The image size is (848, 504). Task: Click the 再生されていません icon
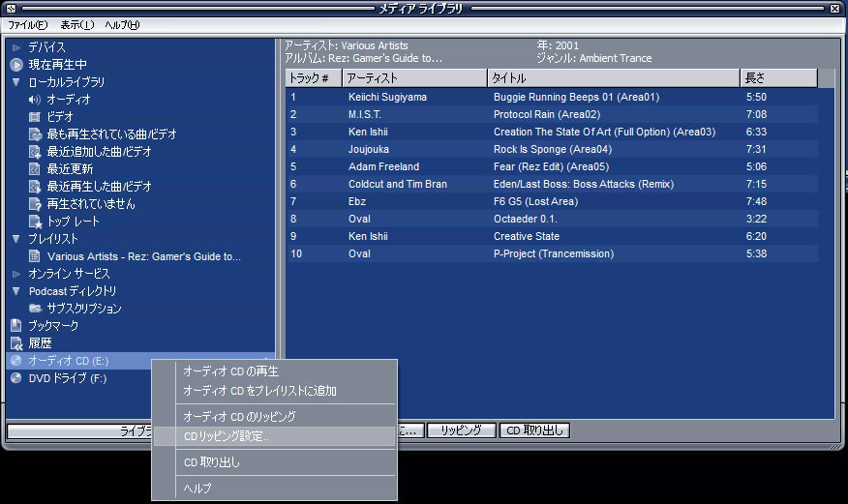(35, 204)
